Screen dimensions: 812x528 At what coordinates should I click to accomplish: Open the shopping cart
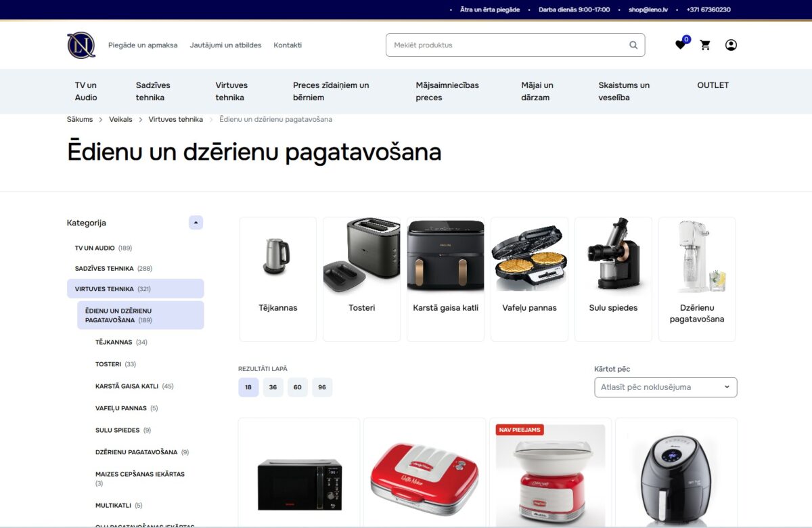[704, 45]
